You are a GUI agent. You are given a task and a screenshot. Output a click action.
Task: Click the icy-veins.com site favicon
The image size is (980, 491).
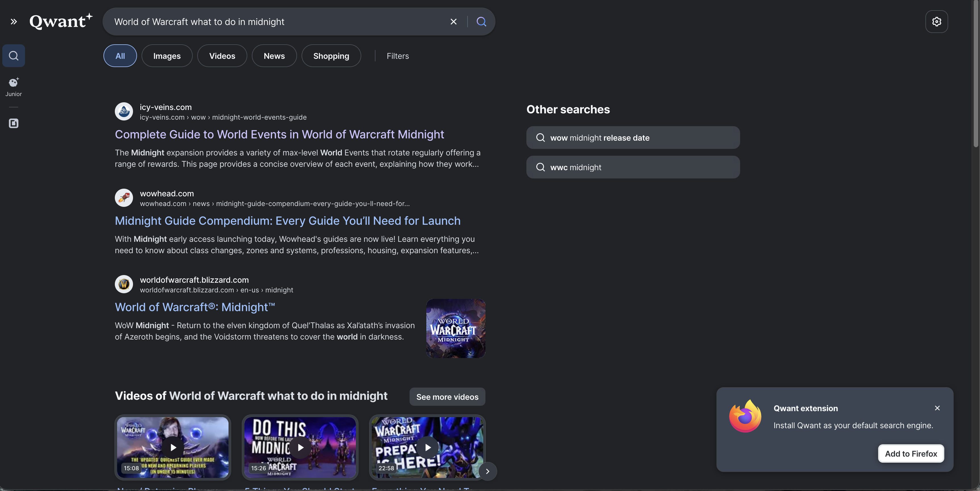coord(123,111)
